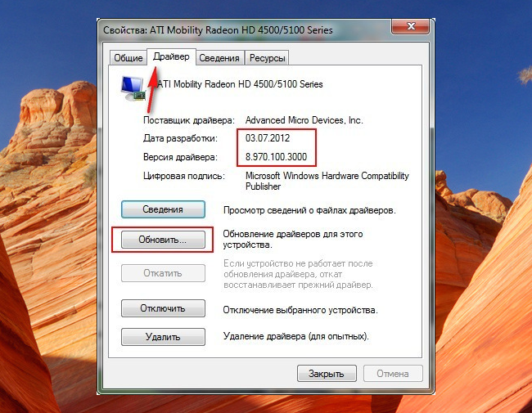This screenshot has width=532, height=413.
Task: Click the ATI Mobility Radeon device name label
Action: [240, 84]
